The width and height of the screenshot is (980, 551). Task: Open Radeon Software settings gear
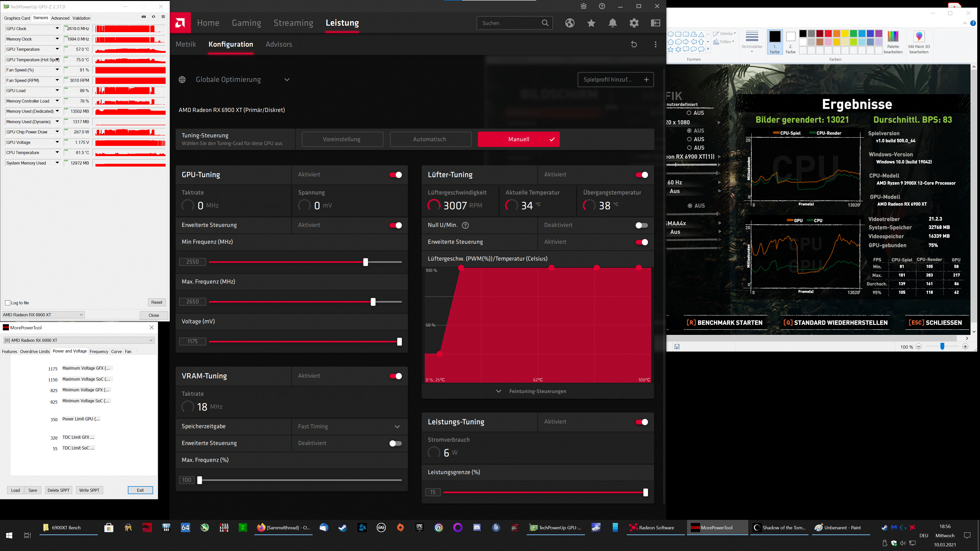[x=634, y=23]
